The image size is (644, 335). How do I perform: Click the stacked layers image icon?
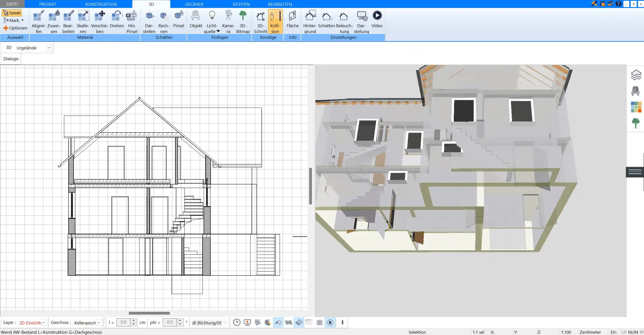[x=268, y=322]
